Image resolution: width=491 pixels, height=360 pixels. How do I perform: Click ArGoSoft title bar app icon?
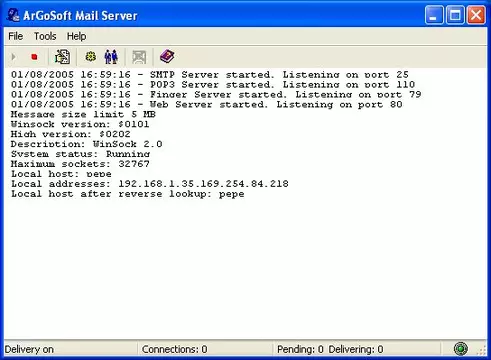tap(13, 15)
